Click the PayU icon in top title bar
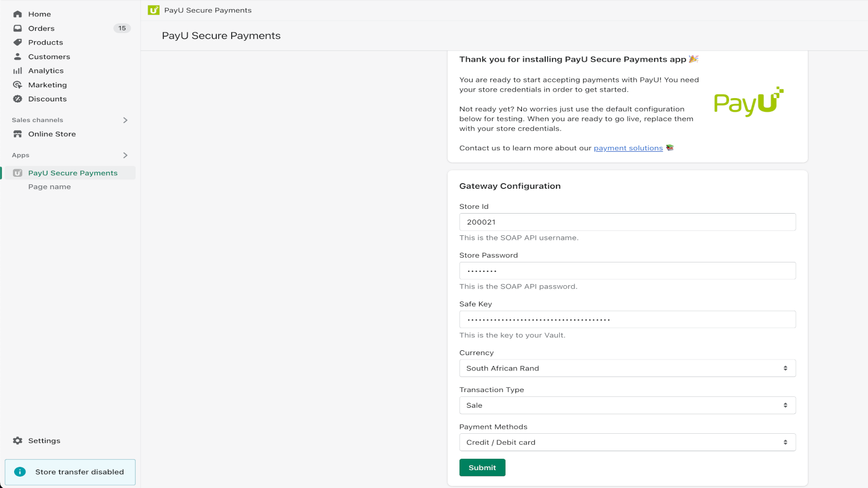 pyautogui.click(x=154, y=10)
